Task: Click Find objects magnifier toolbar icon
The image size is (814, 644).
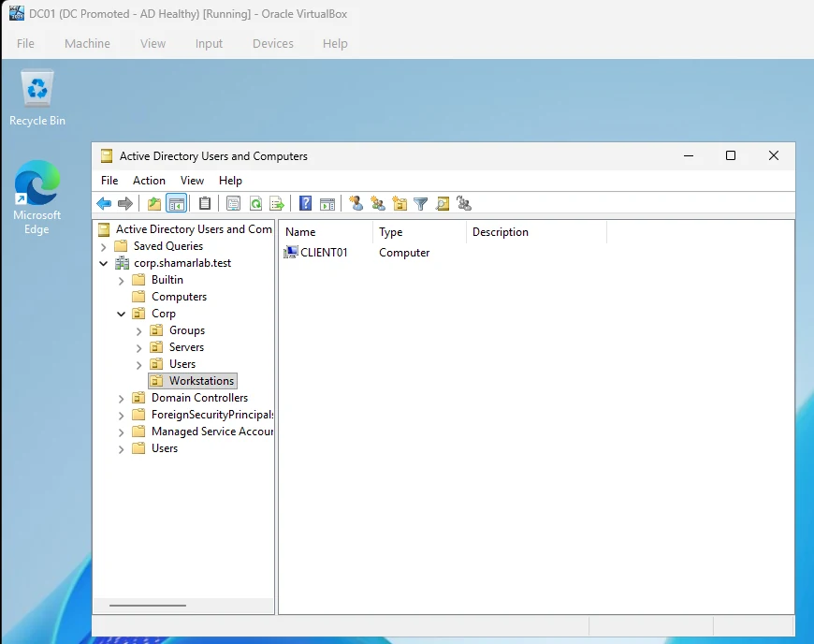Action: tap(443, 203)
